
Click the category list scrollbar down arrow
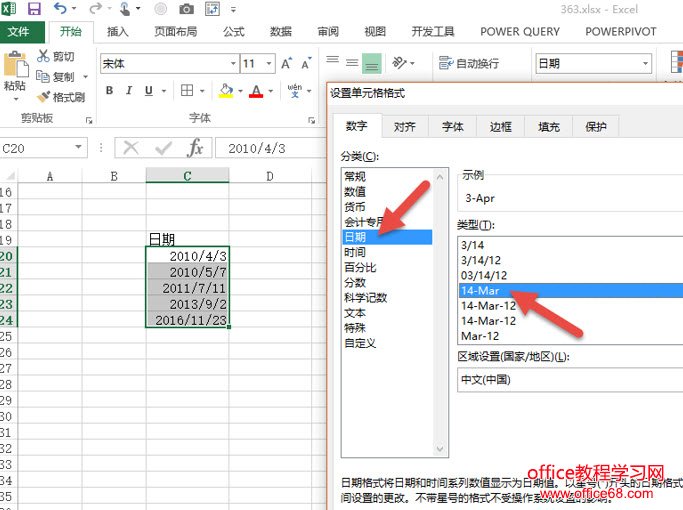[x=440, y=449]
